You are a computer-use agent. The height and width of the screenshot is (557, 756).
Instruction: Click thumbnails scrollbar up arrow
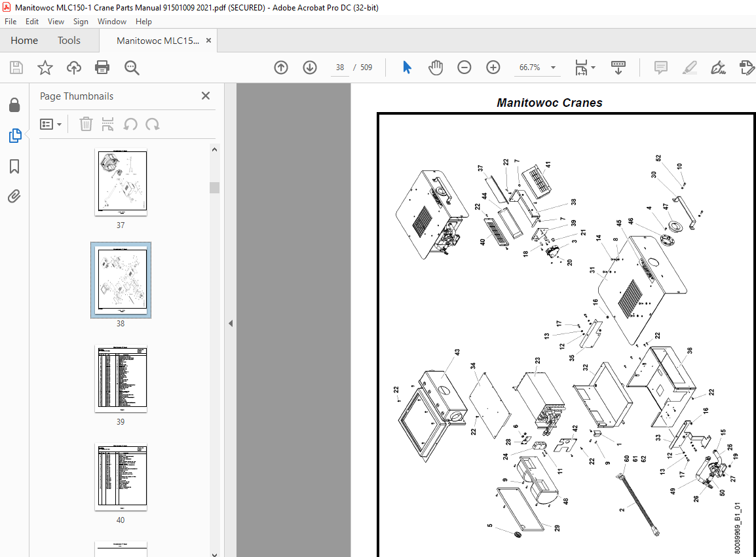pos(215,149)
